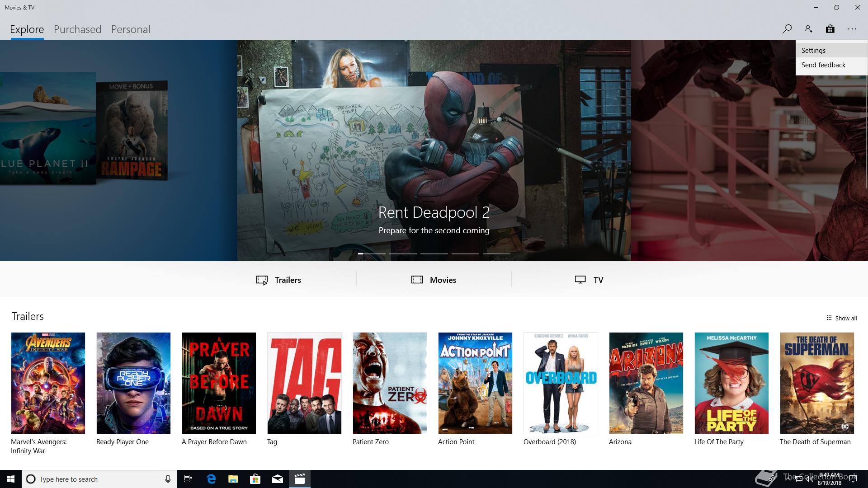Open Patient Zero poster
The width and height of the screenshot is (868, 488).
(x=390, y=383)
